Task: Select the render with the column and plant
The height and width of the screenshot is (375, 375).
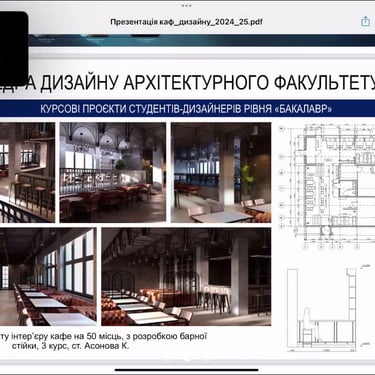Action: (x=221, y=172)
